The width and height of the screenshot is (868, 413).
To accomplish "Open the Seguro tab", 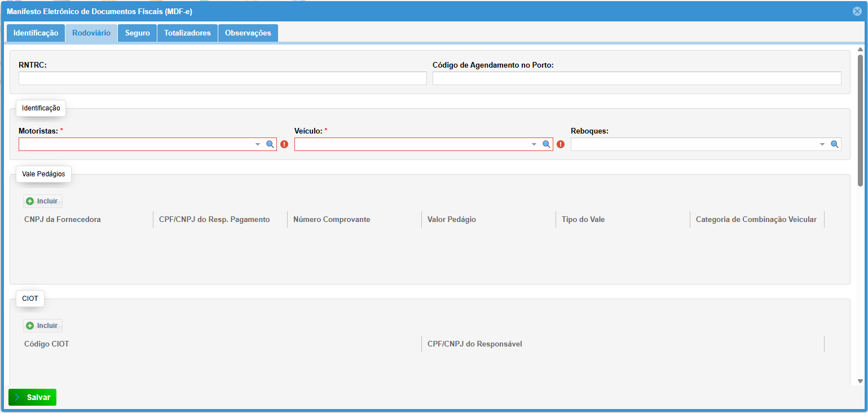I will [x=137, y=33].
